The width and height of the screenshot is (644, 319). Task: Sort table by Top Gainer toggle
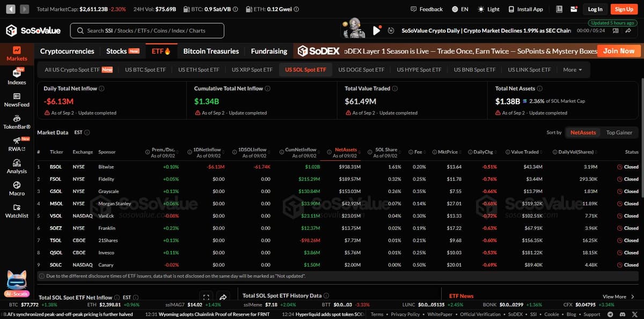pyautogui.click(x=619, y=132)
